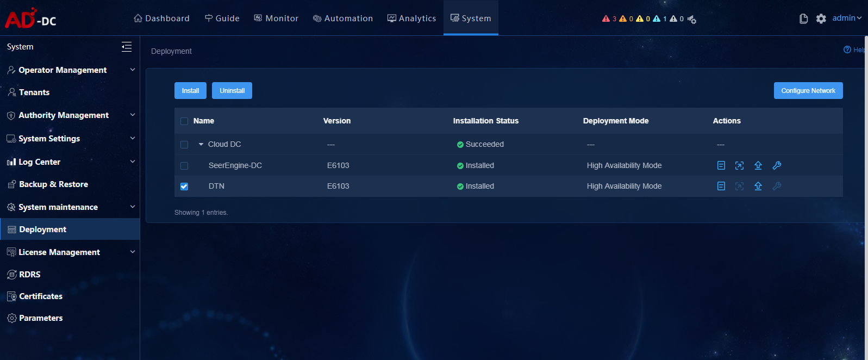Open the Guide tab
The image size is (868, 360).
pos(222,18)
